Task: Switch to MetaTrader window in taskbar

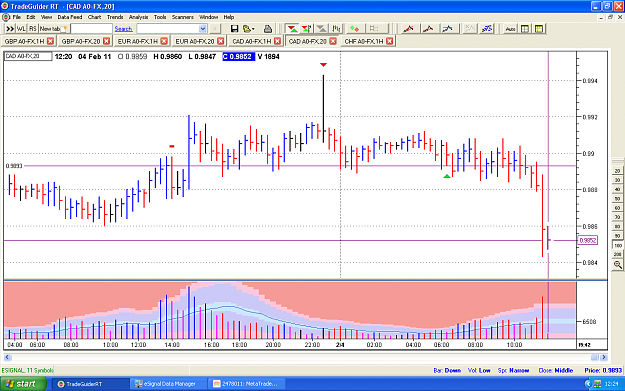Action: coord(247,384)
